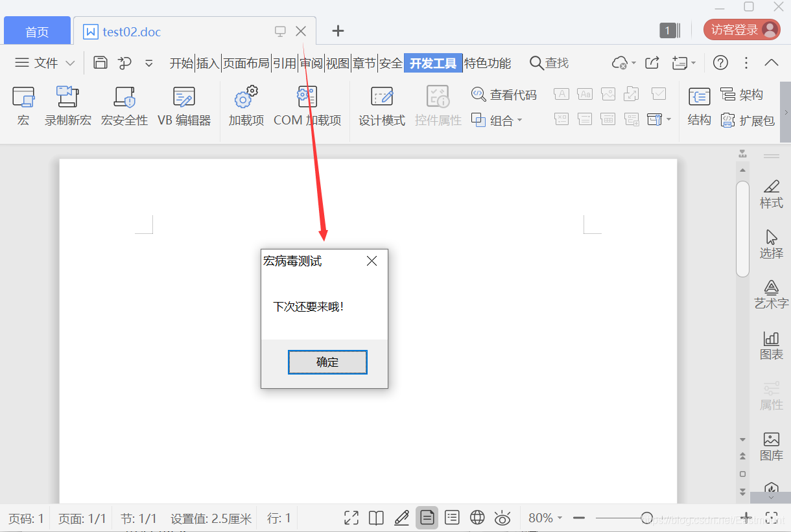This screenshot has height=532, width=791.
Task: Click the 访客登录 login button
Action: point(742,30)
